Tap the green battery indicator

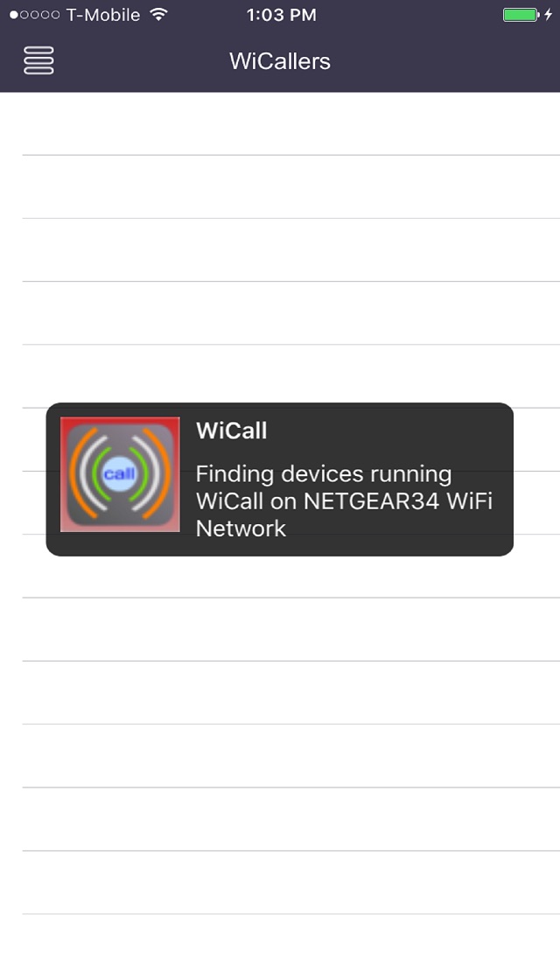(x=521, y=15)
